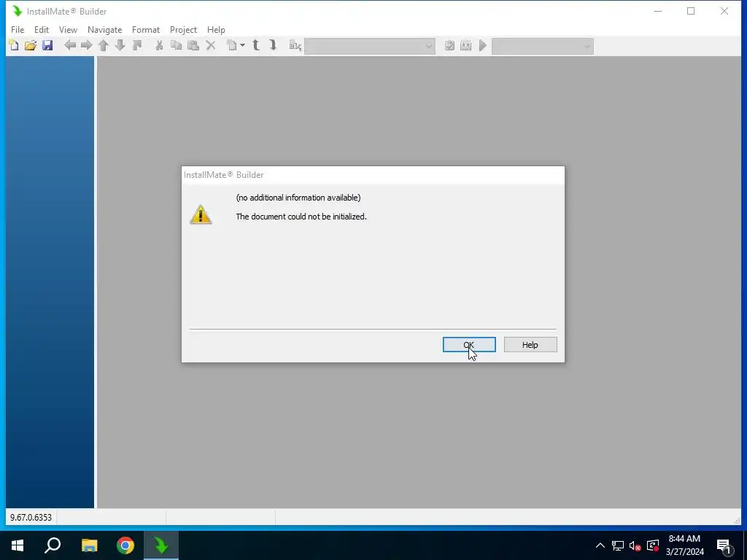Image resolution: width=747 pixels, height=560 pixels.
Task: Open the View menu
Action: coord(68,29)
